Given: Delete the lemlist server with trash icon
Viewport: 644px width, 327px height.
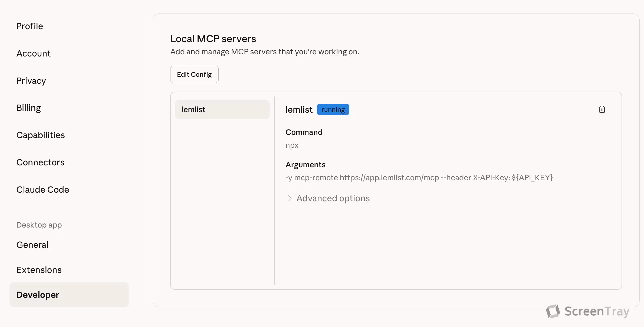Looking at the screenshot, I should 602,109.
